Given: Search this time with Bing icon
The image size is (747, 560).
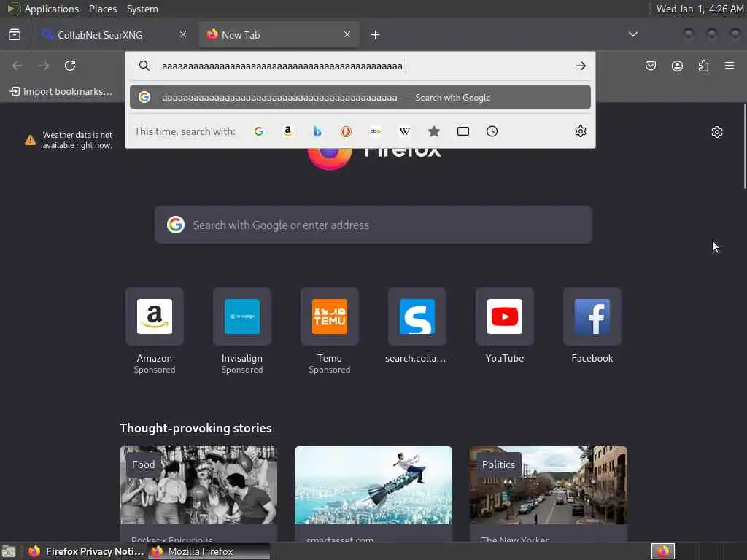Looking at the screenshot, I should [317, 131].
